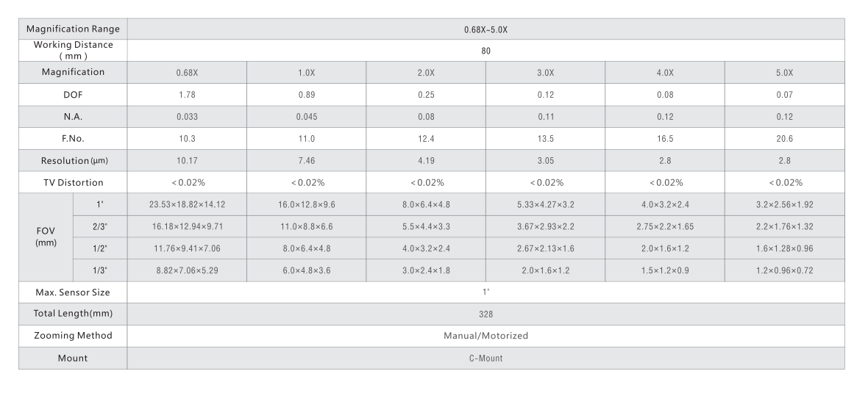Select the DOF row label
The height and width of the screenshot is (396, 868).
click(73, 95)
